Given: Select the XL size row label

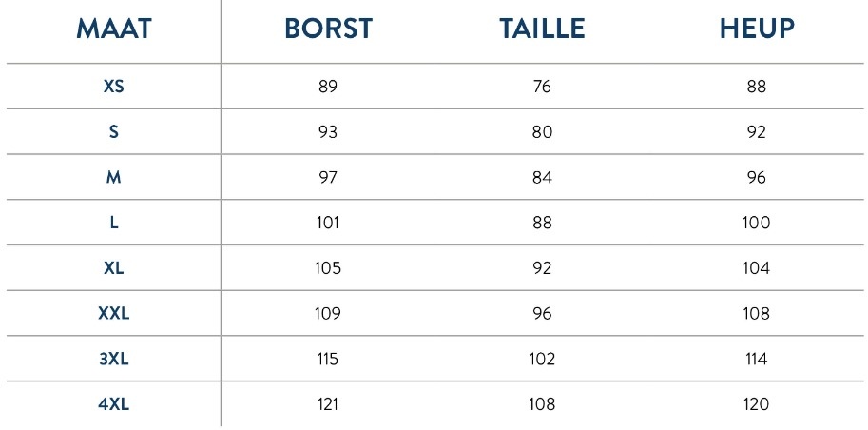Looking at the screenshot, I should 114,268.
